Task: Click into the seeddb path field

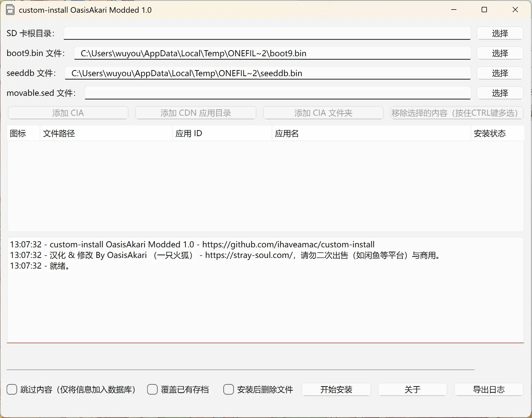Action: pyautogui.click(x=267, y=73)
